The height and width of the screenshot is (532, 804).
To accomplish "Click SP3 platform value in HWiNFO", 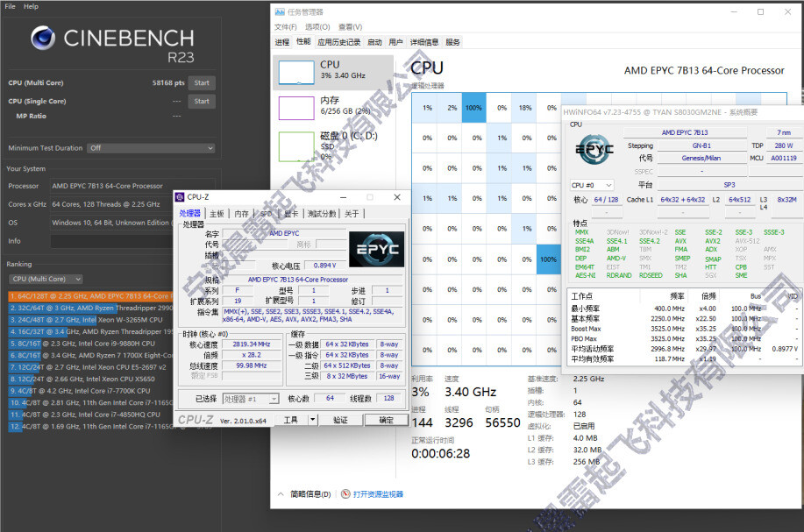I will click(729, 185).
